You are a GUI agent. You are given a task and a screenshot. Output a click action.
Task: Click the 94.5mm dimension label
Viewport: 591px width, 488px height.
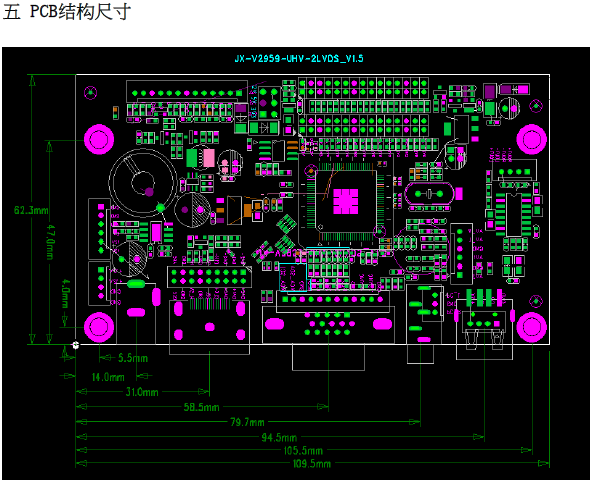pos(279,438)
